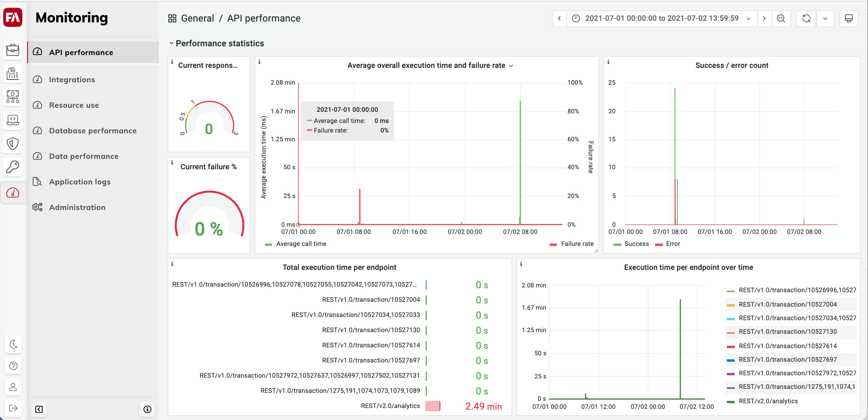Open the help question mark icon
Image resolution: width=868 pixels, height=420 pixels.
13,366
